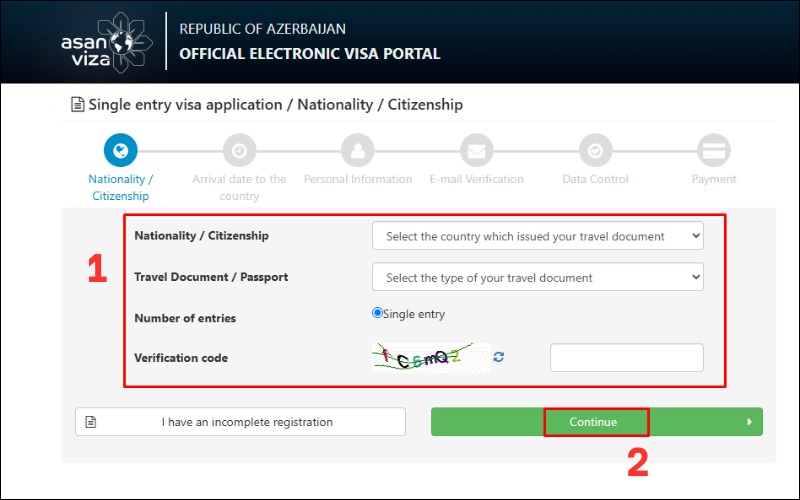
Task: Click the Arrival date clock step icon
Action: click(x=239, y=152)
